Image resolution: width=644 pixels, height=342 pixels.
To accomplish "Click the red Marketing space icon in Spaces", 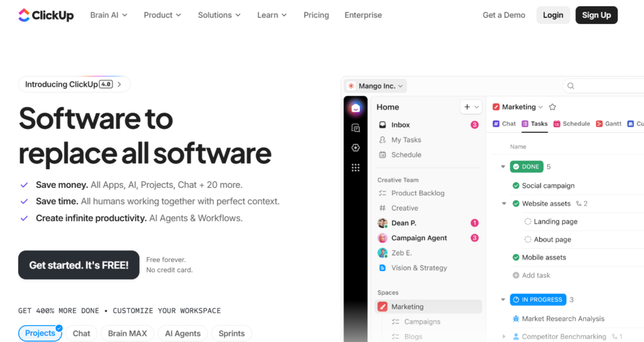I will [x=382, y=307].
